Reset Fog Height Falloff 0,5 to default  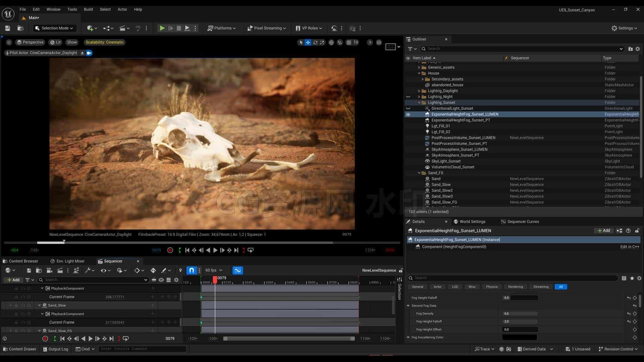(629, 298)
